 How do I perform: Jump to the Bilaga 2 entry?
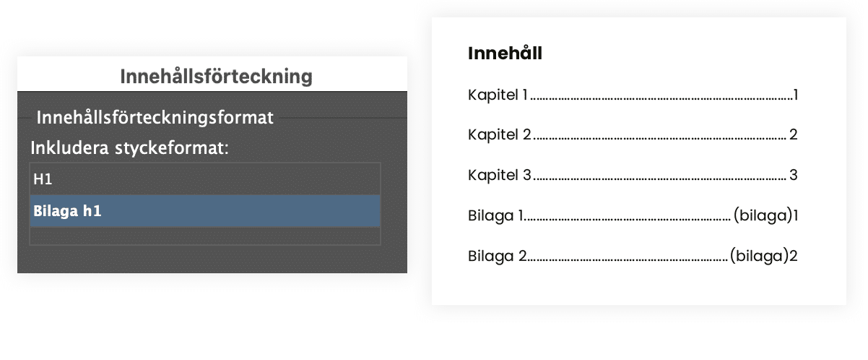click(497, 255)
